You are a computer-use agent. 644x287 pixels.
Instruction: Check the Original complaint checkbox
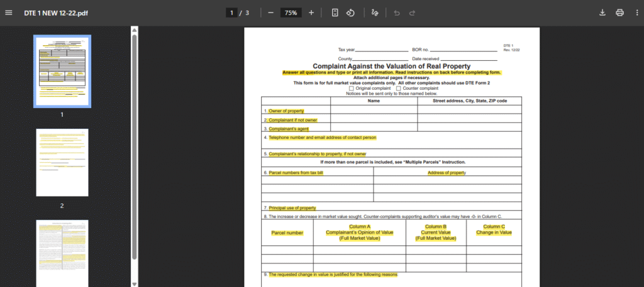point(351,88)
